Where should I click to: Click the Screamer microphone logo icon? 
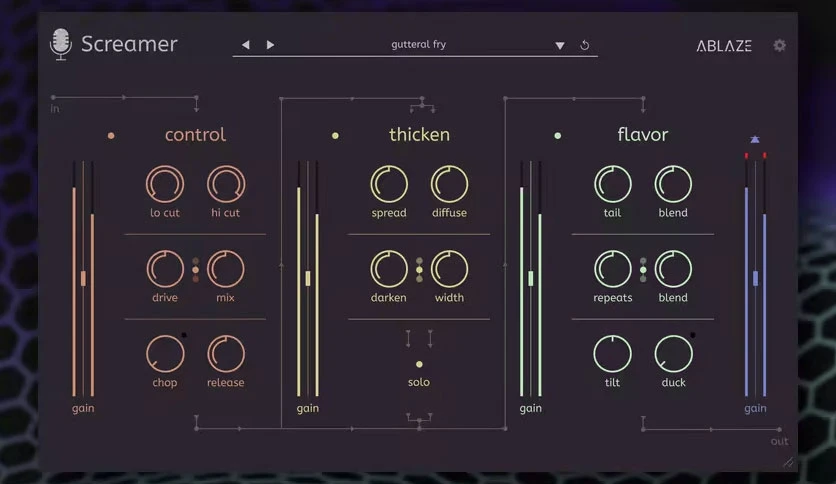(61, 44)
